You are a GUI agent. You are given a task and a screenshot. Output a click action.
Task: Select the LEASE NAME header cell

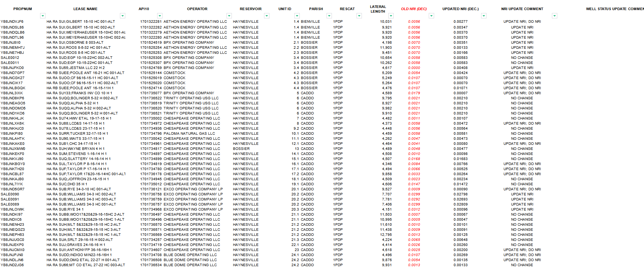tap(86, 9)
